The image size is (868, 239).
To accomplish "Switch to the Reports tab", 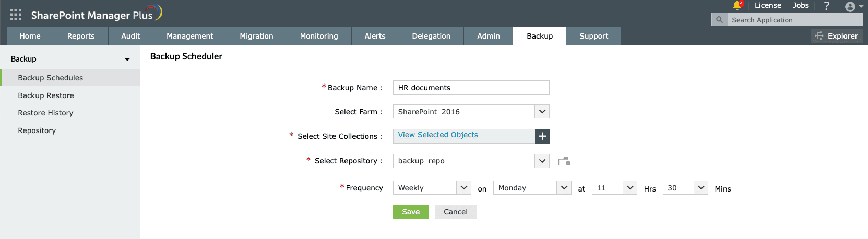I will coord(81,36).
